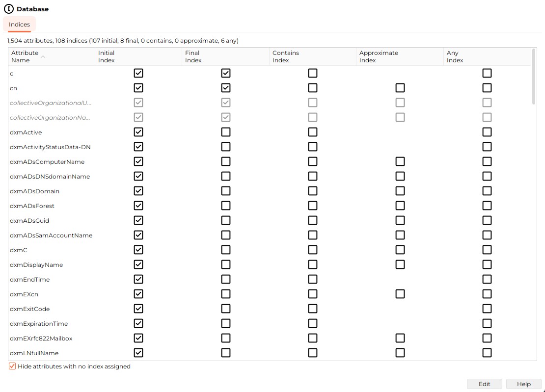
Task: Sort by the Attribute Name column arrow
Action: pyautogui.click(x=43, y=57)
